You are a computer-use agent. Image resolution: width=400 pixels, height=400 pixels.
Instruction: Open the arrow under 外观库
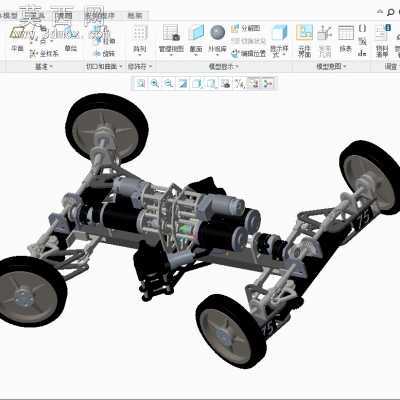click(x=218, y=55)
